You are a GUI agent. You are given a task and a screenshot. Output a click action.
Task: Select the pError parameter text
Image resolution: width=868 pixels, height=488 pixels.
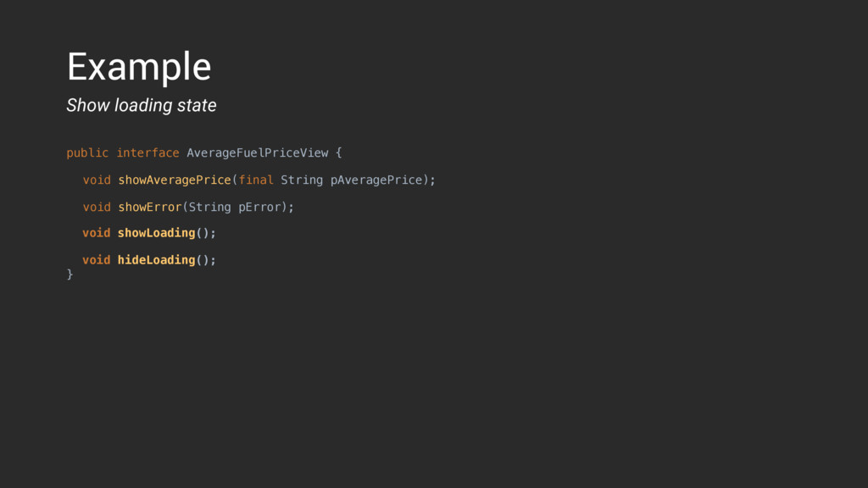[x=259, y=207]
